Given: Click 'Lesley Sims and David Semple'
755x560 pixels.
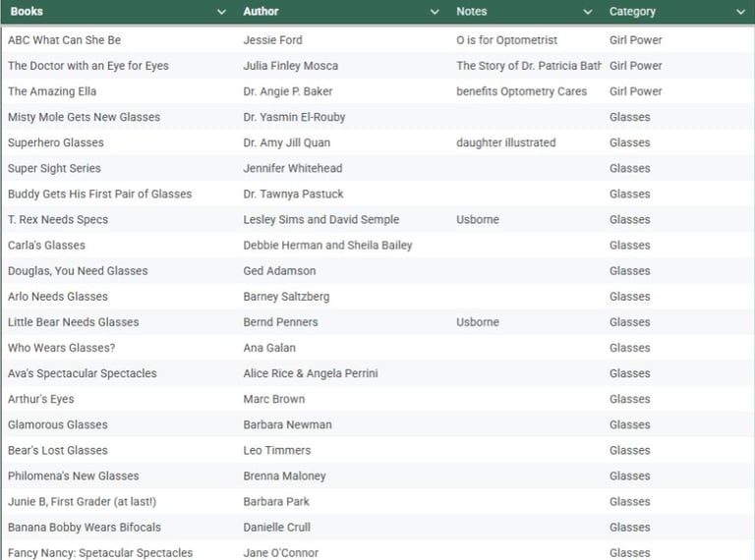Looking at the screenshot, I should pos(321,219).
